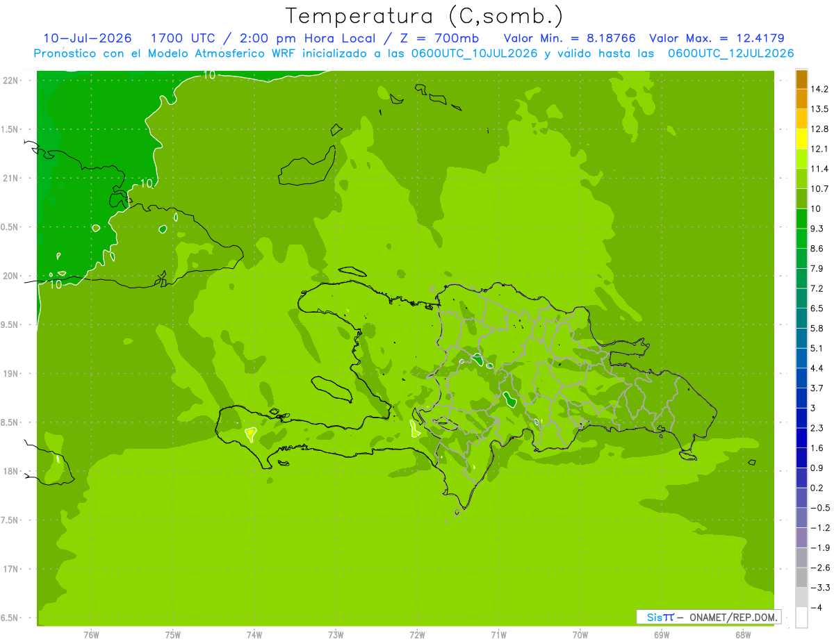The width and height of the screenshot is (834, 644).
Task: Click the "-2.6" legend value
Action: 820,568
